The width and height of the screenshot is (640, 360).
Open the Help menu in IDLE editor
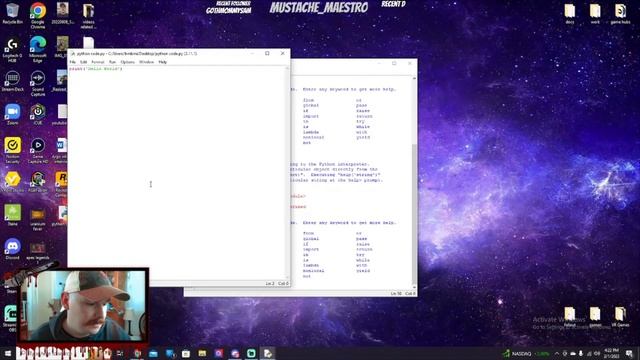(x=162, y=62)
